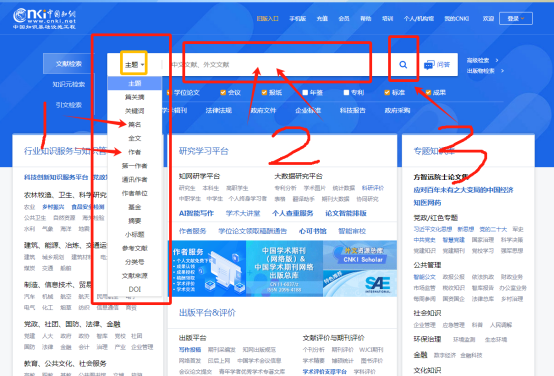Screen dimensions: 554x376
Task: Uncheck the 成果 checkbox
Action: point(428,93)
